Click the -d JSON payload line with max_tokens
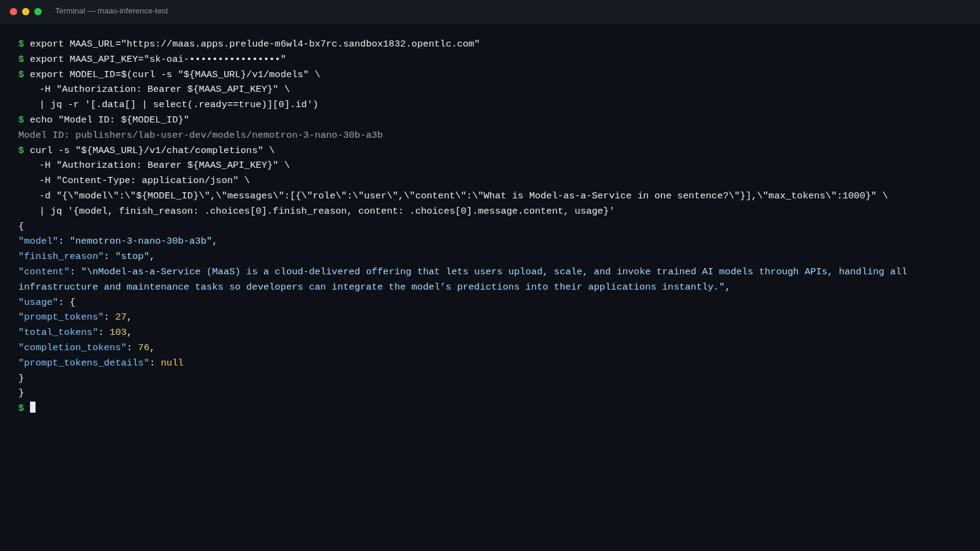The width and height of the screenshot is (980, 551). pyautogui.click(x=464, y=196)
